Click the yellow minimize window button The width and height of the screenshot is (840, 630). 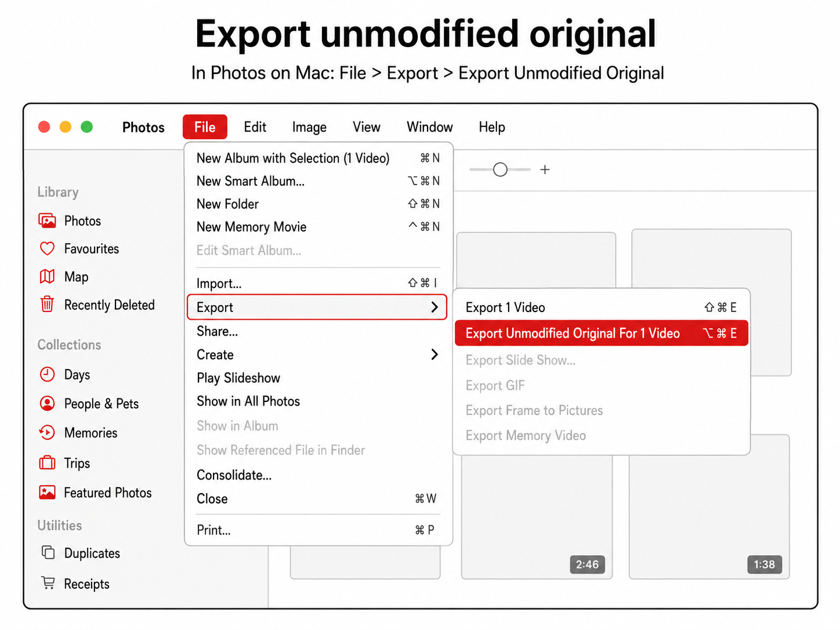click(66, 127)
